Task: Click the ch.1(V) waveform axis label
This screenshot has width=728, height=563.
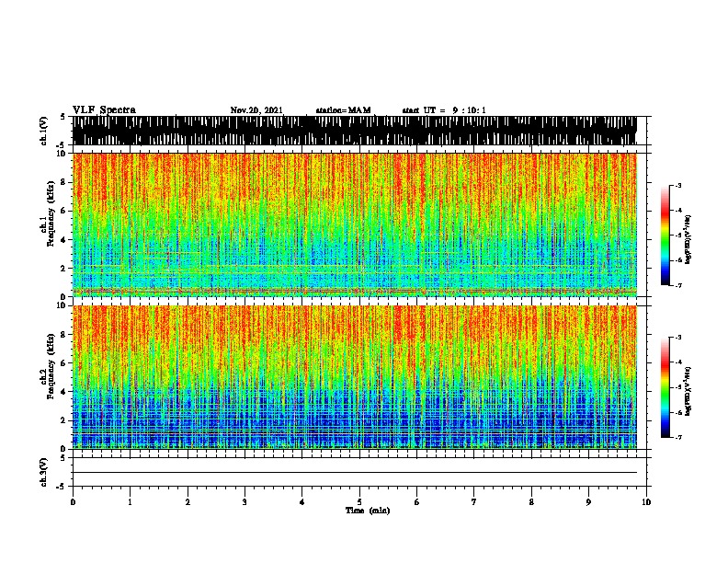Action: coord(44,131)
